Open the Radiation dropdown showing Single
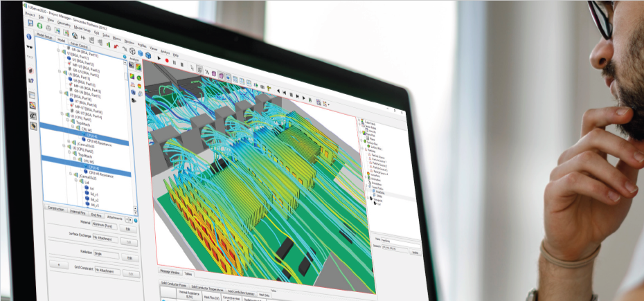 point(107,255)
